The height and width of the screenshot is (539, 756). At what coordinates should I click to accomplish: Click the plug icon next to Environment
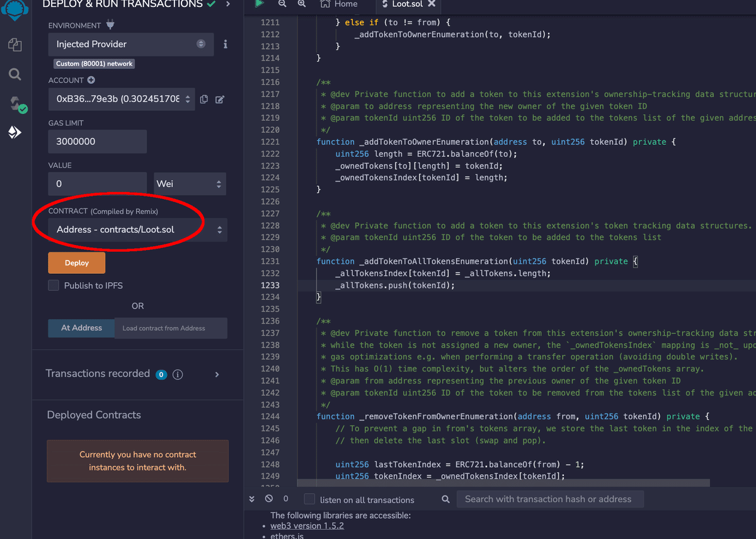click(x=110, y=25)
